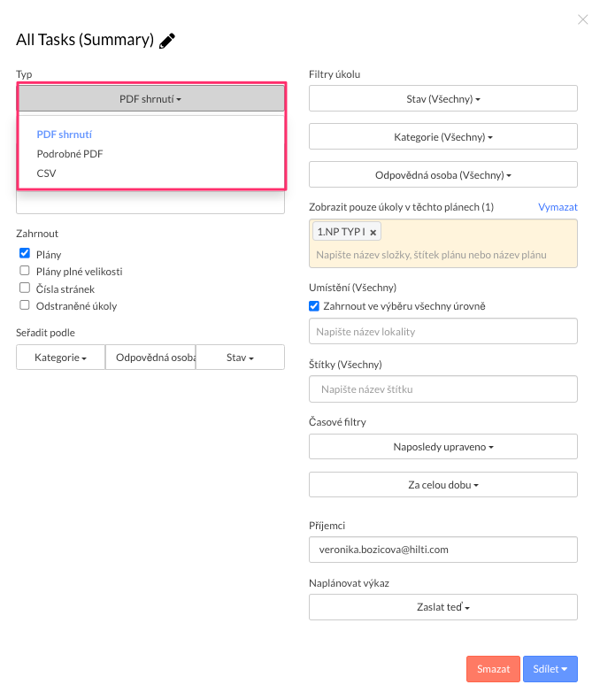Pick the PDF shrnutí menu option

pyautogui.click(x=65, y=135)
